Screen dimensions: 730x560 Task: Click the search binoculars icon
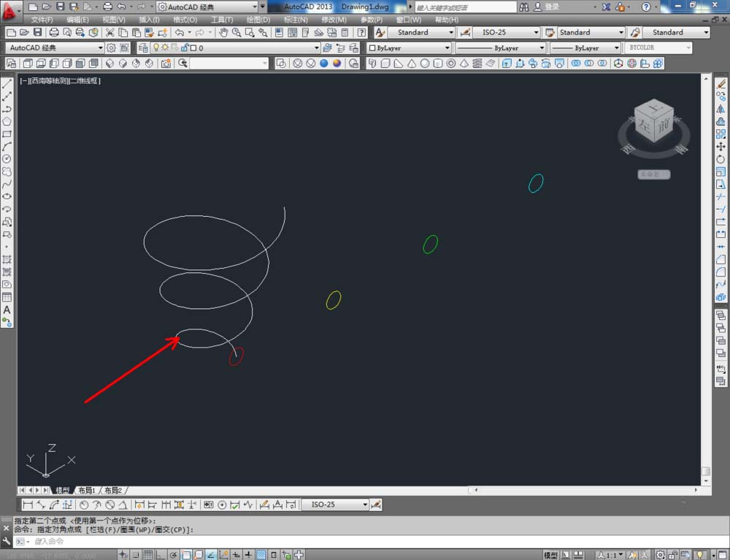[524, 7]
